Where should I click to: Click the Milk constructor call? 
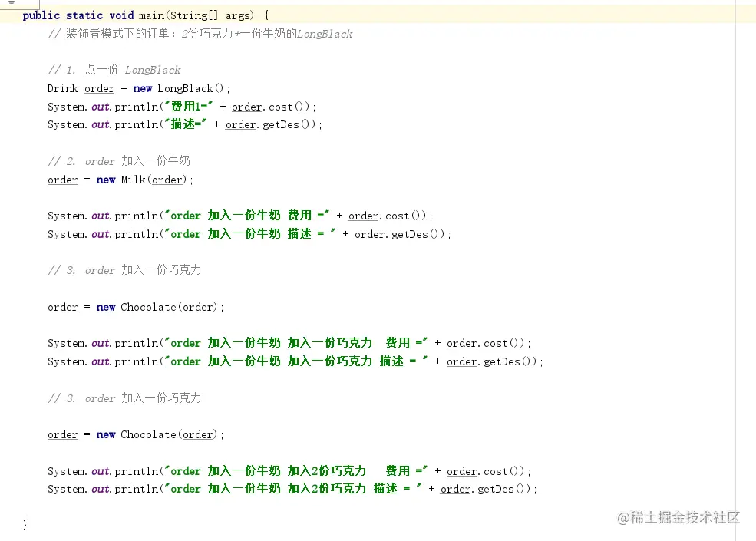pyautogui.click(x=133, y=180)
